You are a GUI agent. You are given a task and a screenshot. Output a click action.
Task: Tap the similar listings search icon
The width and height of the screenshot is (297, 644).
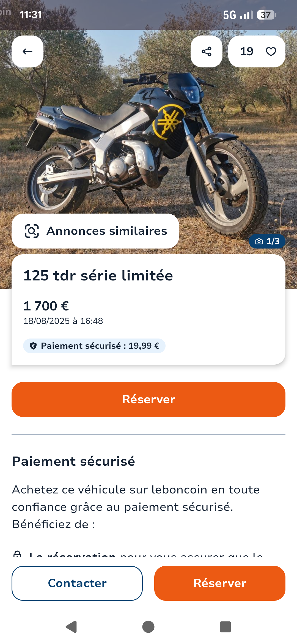point(32,231)
